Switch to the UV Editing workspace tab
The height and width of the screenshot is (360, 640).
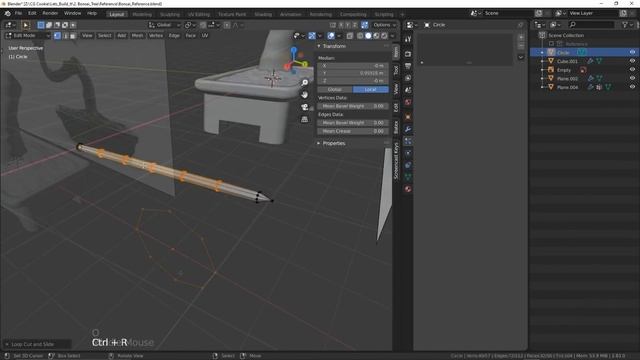(x=199, y=14)
